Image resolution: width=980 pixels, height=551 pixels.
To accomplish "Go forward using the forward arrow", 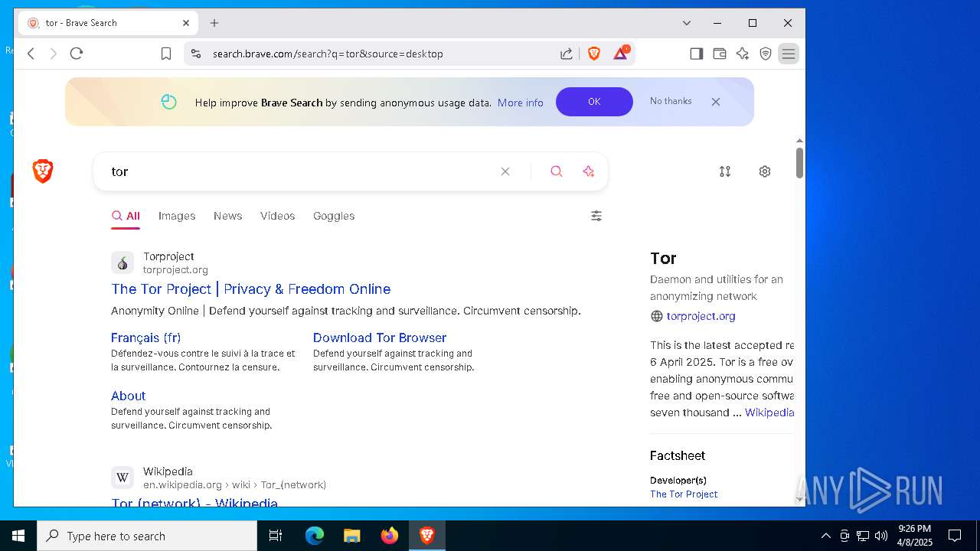I will pos(54,54).
